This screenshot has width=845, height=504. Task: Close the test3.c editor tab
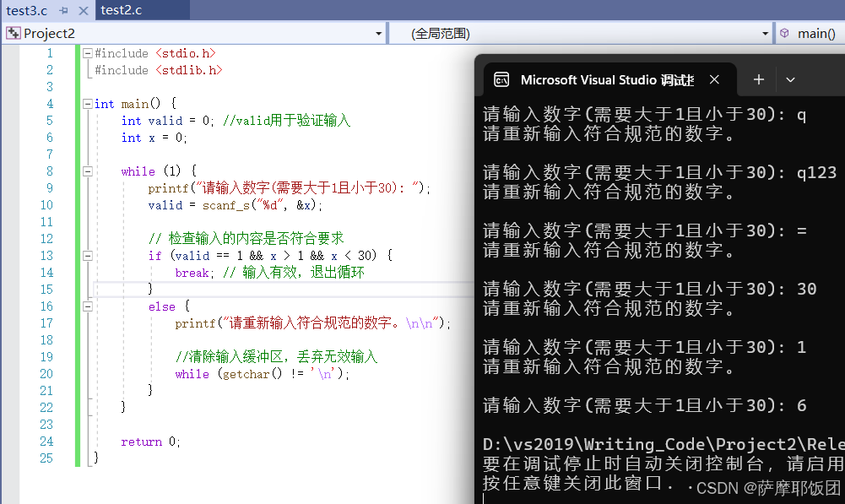pyautogui.click(x=83, y=10)
